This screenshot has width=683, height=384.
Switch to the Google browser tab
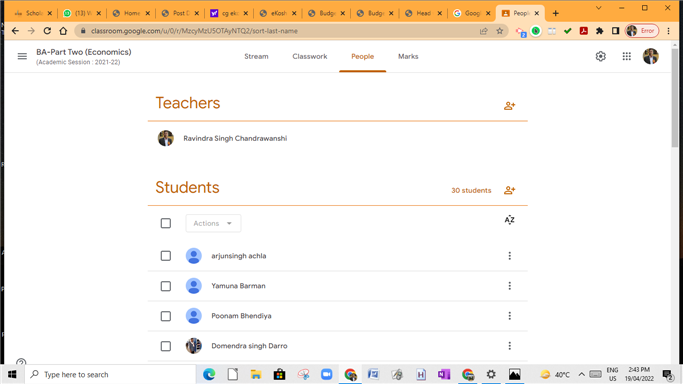[472, 13]
